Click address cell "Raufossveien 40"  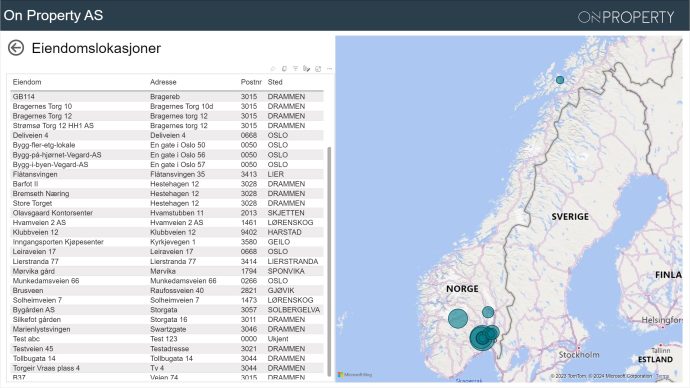(x=177, y=290)
